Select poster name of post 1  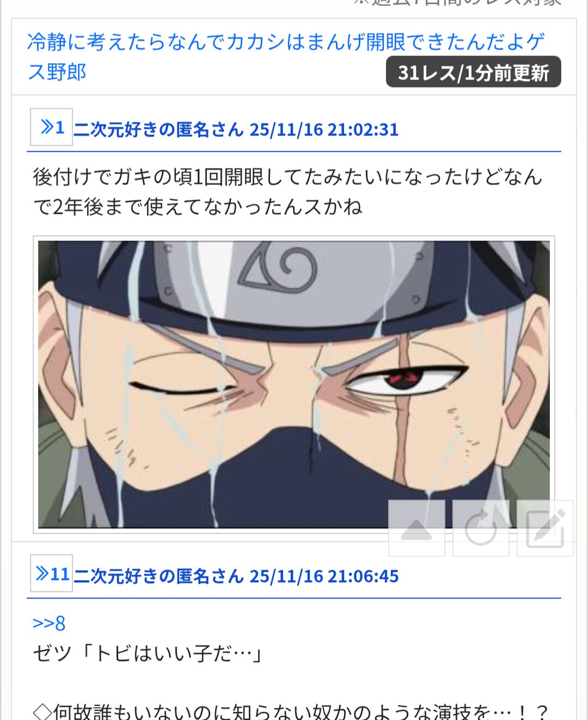[158, 130]
